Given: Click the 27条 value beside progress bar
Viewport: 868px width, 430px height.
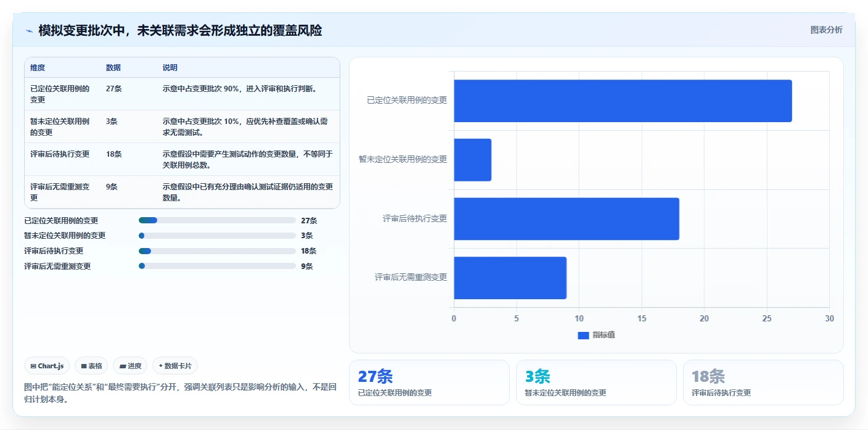Looking at the screenshot, I should coord(309,220).
